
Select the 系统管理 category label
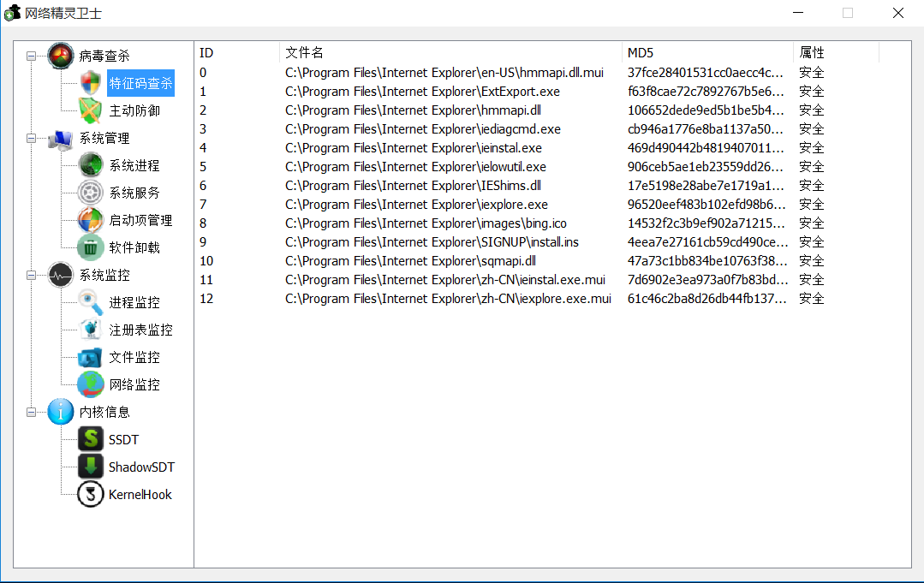pyautogui.click(x=104, y=139)
